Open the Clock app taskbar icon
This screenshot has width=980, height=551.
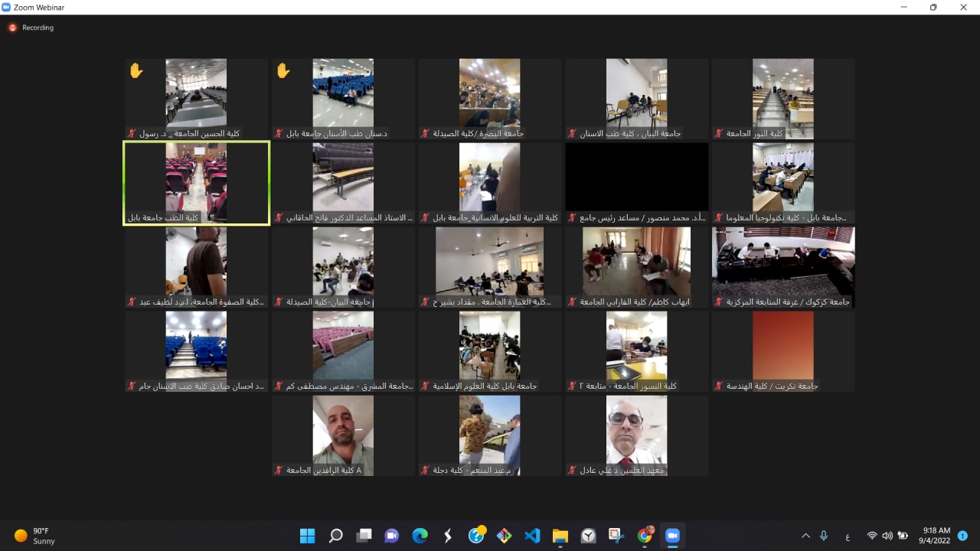click(x=588, y=536)
